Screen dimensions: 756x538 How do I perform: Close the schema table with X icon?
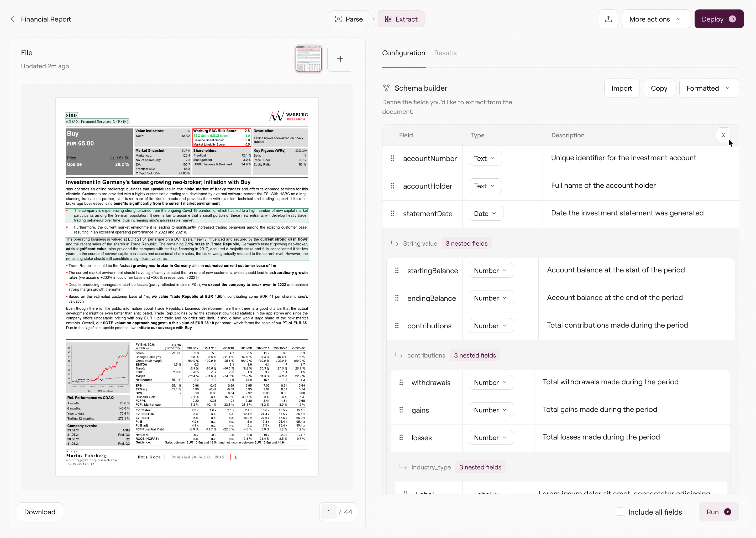click(x=723, y=135)
